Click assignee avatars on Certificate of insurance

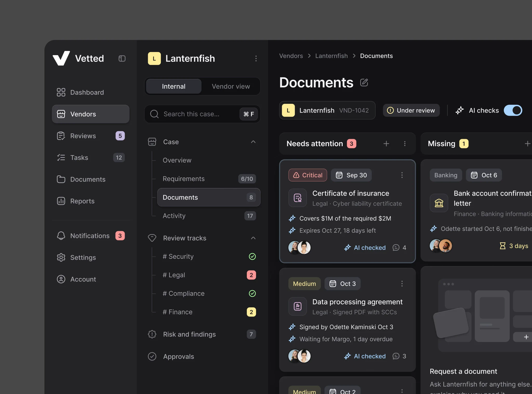pyautogui.click(x=300, y=247)
